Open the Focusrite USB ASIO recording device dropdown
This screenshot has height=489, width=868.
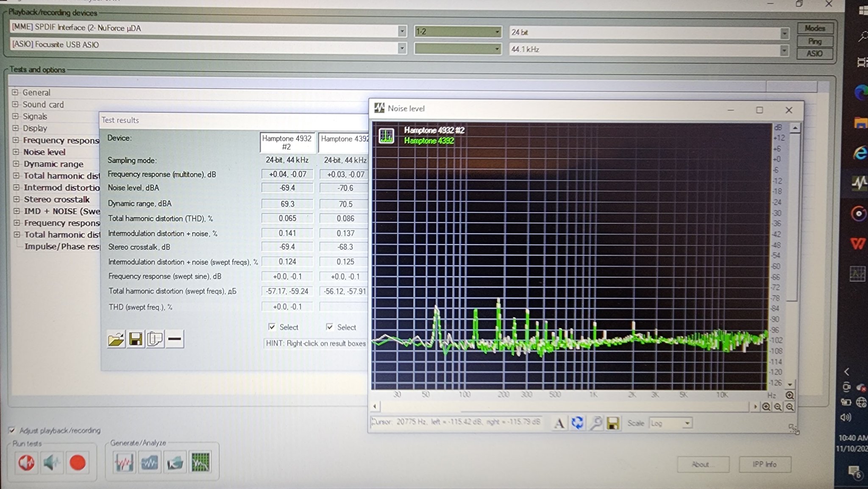pos(402,48)
